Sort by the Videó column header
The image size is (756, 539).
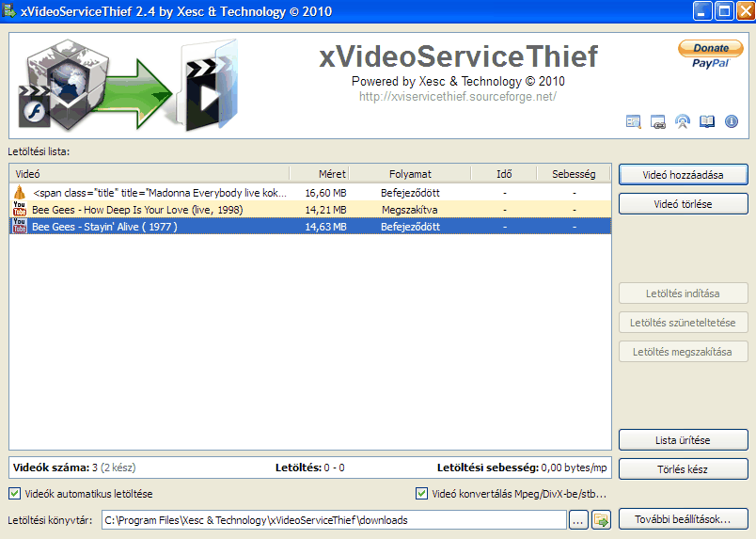point(150,174)
